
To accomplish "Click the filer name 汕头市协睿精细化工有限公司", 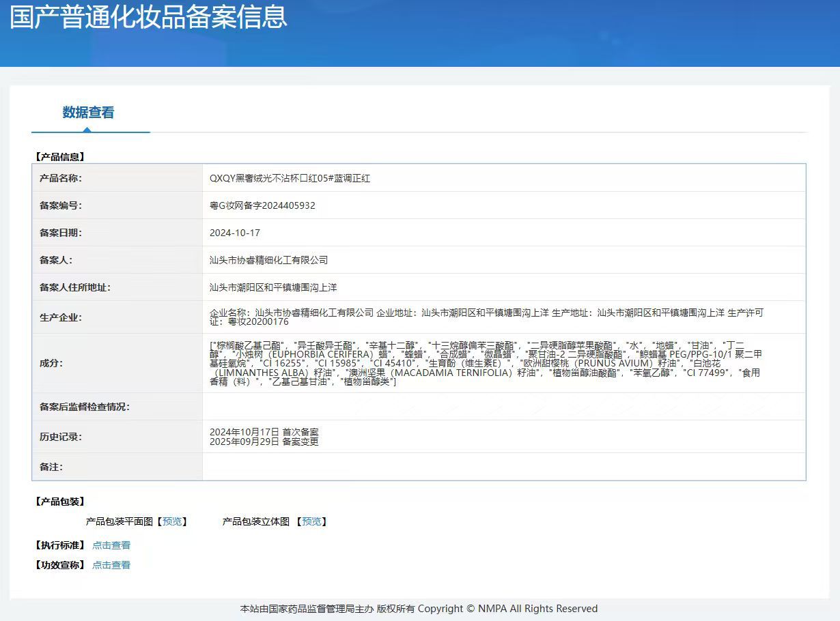I will pyautogui.click(x=269, y=260).
